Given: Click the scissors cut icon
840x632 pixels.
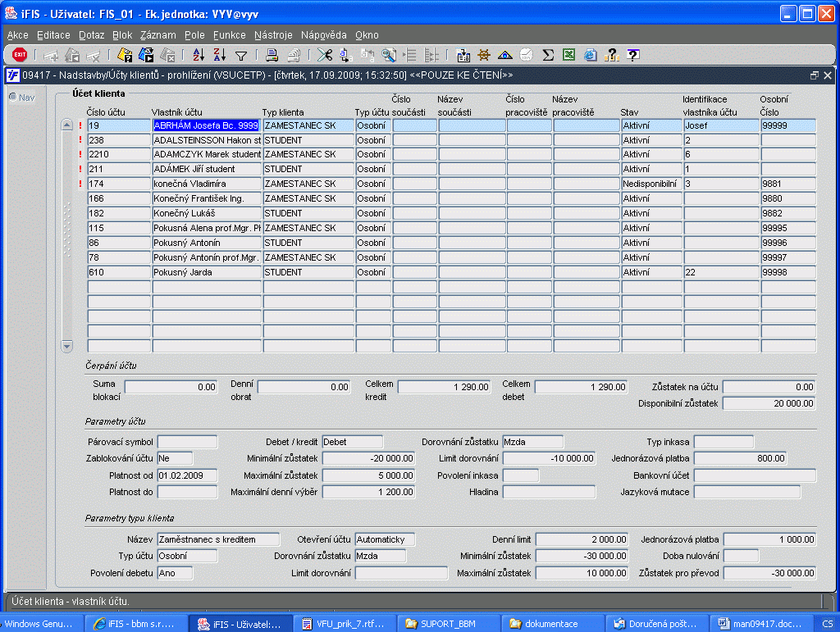Looking at the screenshot, I should coord(325,55).
